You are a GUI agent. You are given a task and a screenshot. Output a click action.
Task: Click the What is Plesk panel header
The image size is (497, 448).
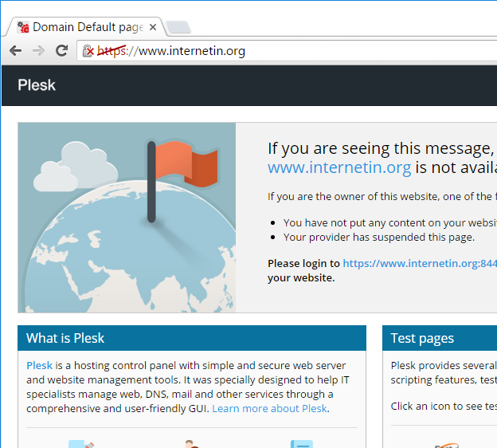pos(191,338)
